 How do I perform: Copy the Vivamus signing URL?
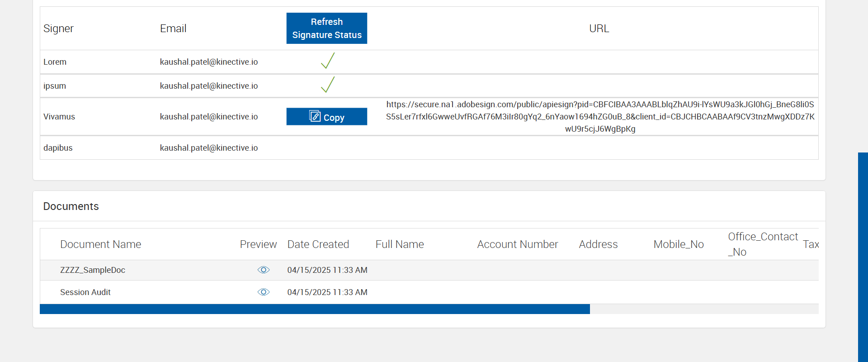[x=326, y=117]
